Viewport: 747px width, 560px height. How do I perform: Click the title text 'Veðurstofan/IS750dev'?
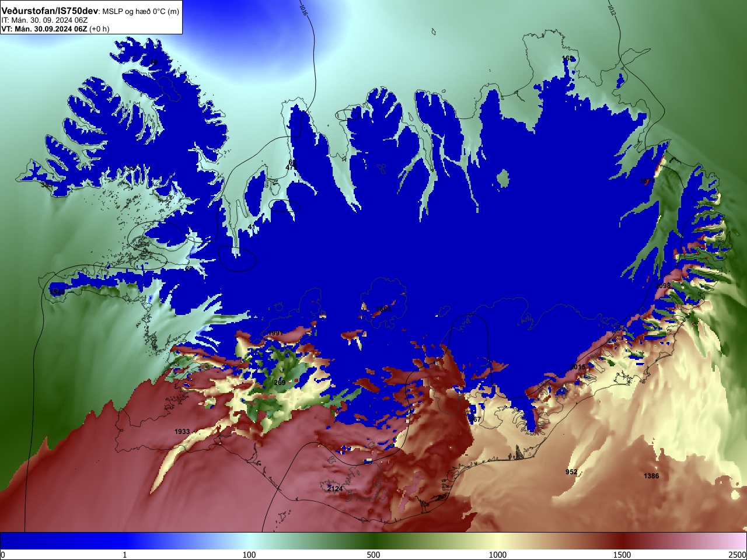tap(50, 11)
